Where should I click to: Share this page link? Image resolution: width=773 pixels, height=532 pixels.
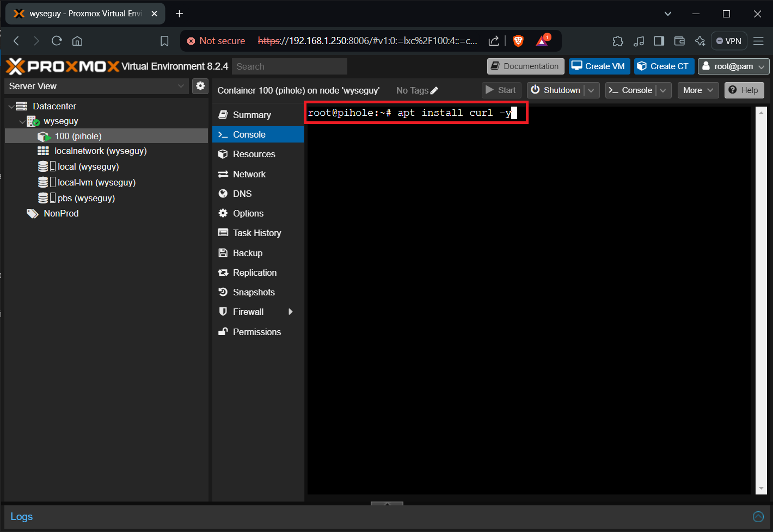[x=494, y=41]
